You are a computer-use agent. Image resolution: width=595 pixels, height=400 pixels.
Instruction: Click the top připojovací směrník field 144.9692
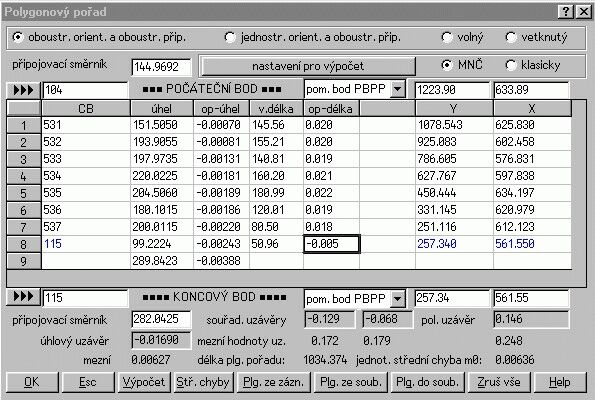[x=161, y=67]
